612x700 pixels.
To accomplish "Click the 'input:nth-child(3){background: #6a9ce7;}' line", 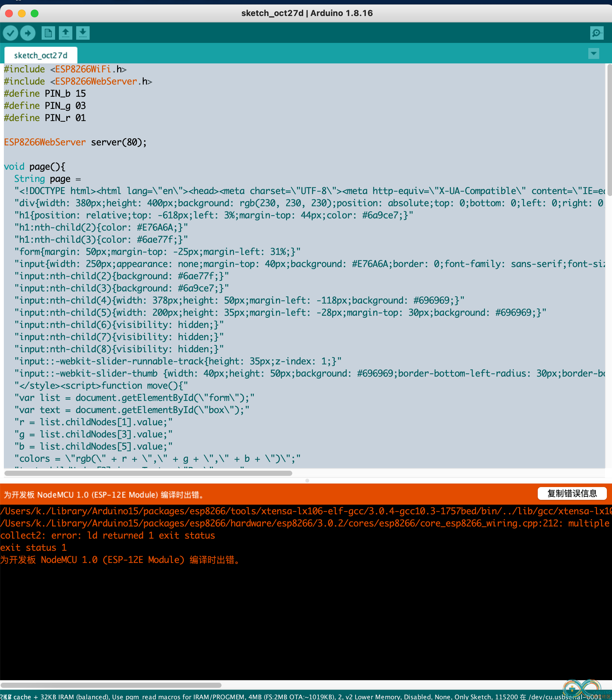I will (x=122, y=288).
